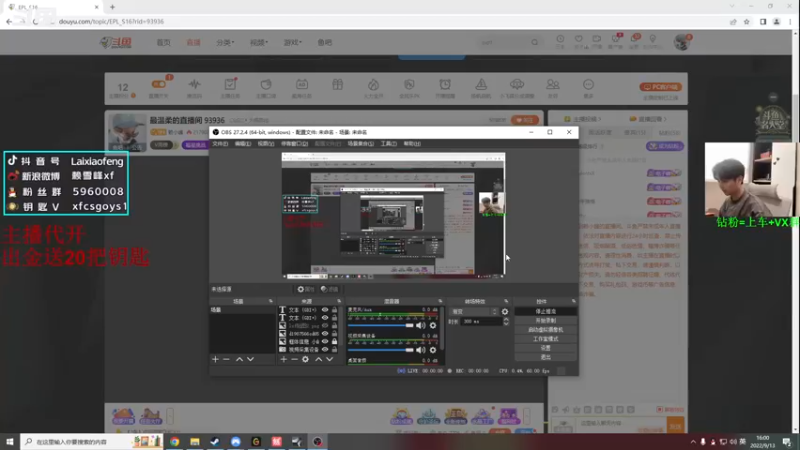800x450 pixels.
Task: Open source 属性 button above docks
Action: pos(306,289)
